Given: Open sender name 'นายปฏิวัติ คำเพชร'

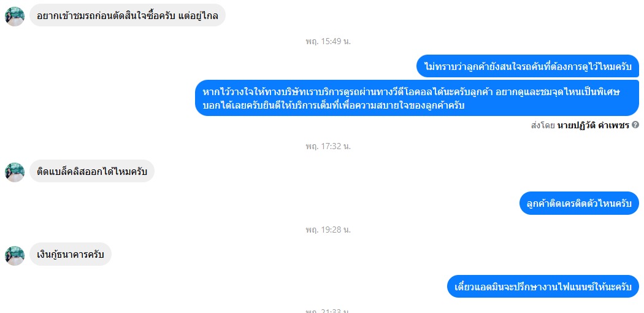Looking at the screenshot, I should [x=593, y=126].
